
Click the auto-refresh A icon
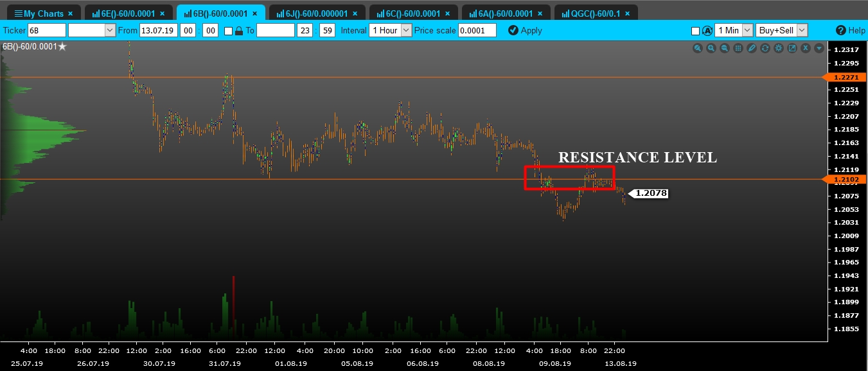[x=707, y=30]
